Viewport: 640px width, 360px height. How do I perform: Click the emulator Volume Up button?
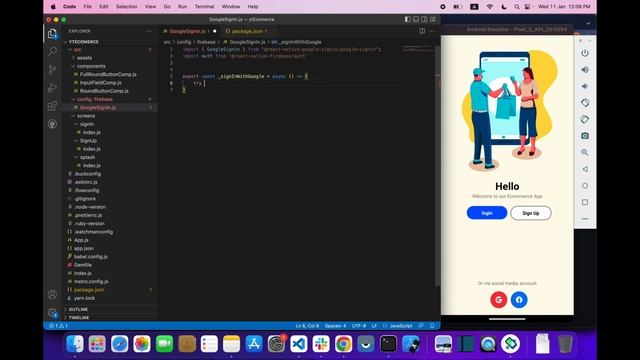coord(585,70)
